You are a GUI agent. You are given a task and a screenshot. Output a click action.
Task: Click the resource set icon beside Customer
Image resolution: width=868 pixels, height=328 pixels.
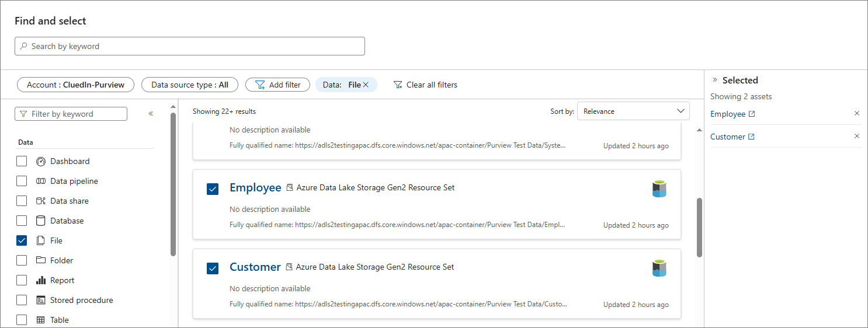point(289,267)
